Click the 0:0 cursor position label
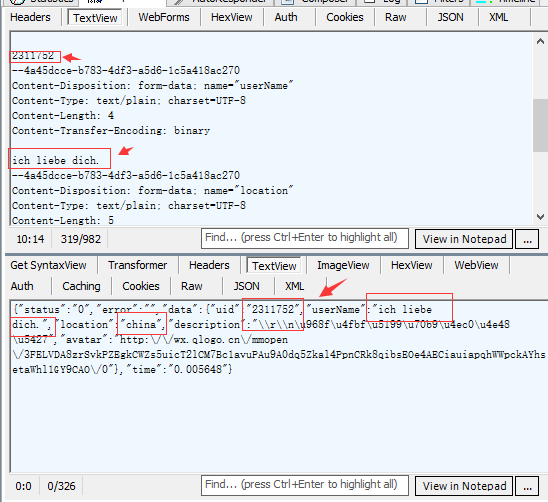Image resolution: width=548 pixels, height=502 pixels. (x=23, y=486)
